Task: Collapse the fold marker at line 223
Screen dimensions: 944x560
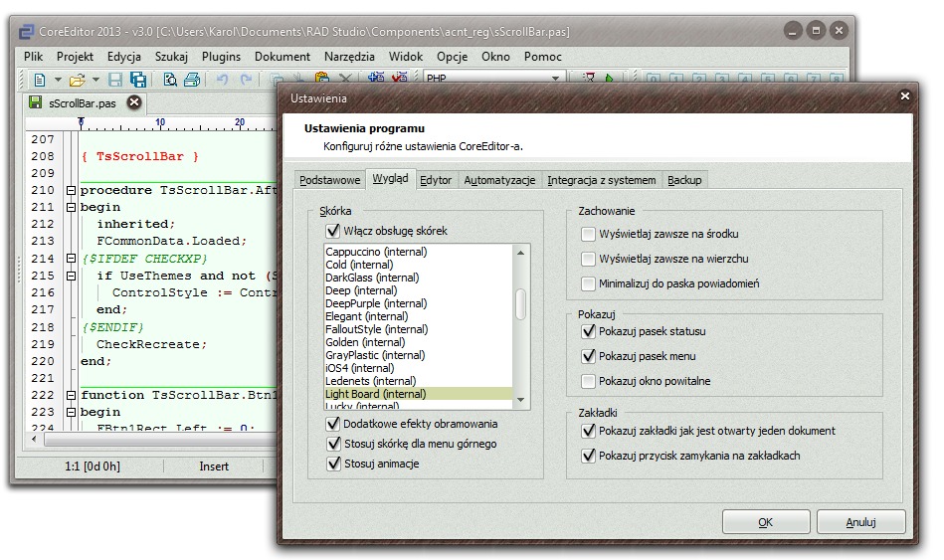Action: click(71, 412)
